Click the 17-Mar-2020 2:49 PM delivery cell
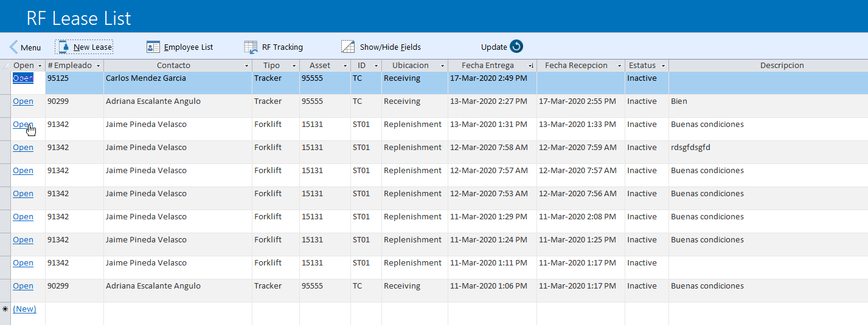The height and width of the screenshot is (325, 868). [492, 83]
